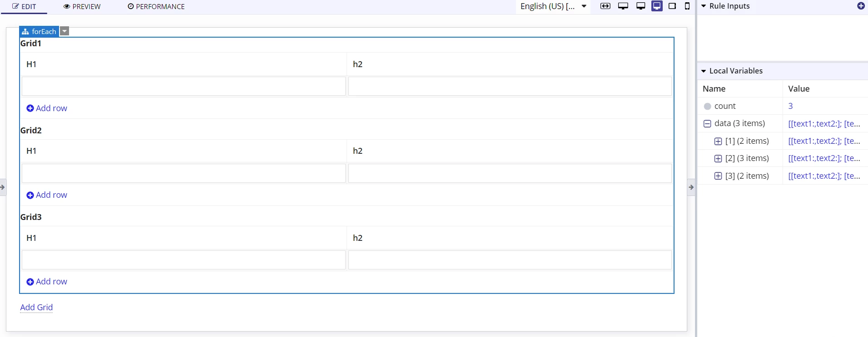Collapse right panel with arrow handle
868x337 pixels.
click(691, 187)
